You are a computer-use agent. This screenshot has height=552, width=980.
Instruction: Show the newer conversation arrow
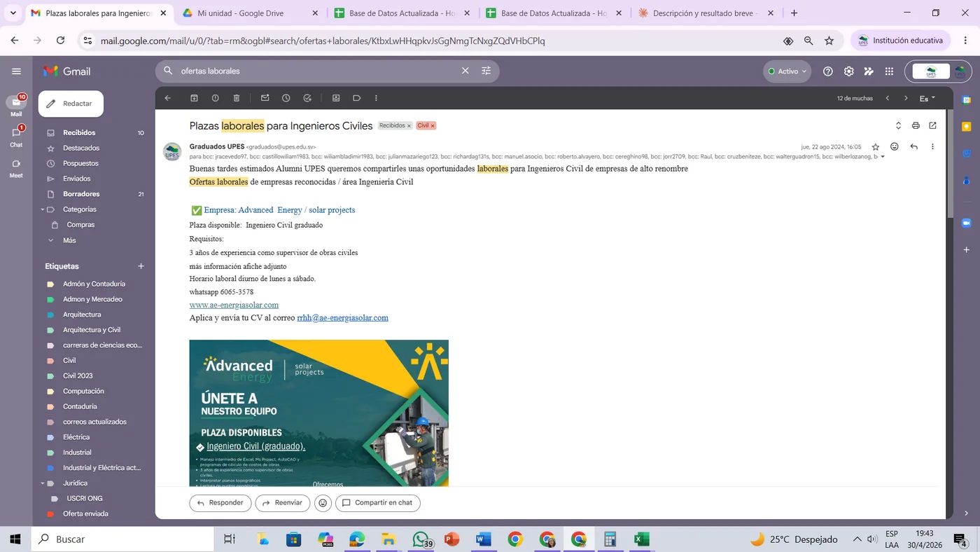point(888,98)
